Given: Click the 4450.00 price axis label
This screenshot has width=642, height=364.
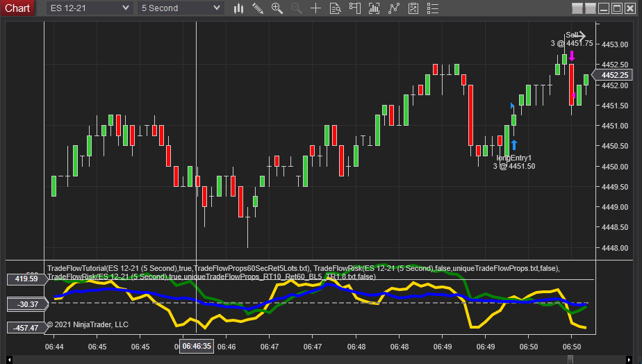Looking at the screenshot, I should pos(615,167).
